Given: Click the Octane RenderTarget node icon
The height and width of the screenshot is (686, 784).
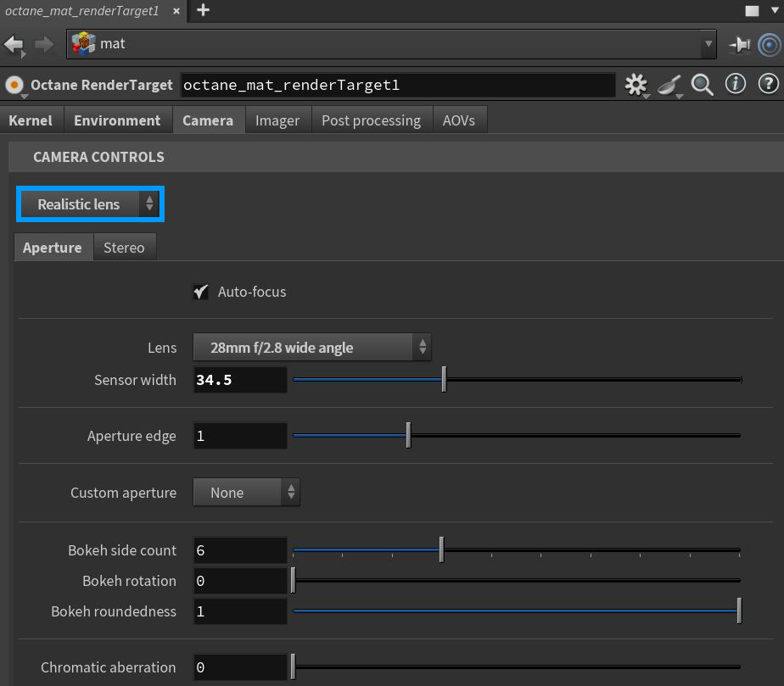Looking at the screenshot, I should pyautogui.click(x=14, y=85).
